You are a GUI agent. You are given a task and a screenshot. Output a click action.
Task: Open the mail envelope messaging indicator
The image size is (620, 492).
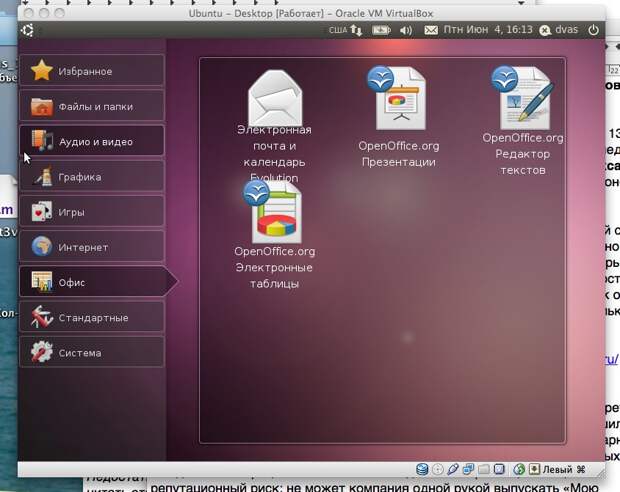pos(431,30)
